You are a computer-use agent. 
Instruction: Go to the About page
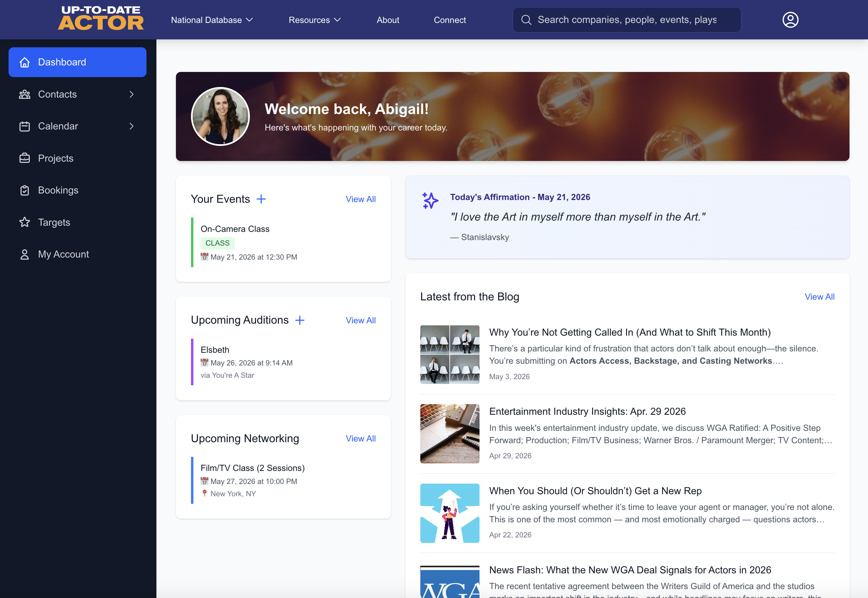[388, 20]
